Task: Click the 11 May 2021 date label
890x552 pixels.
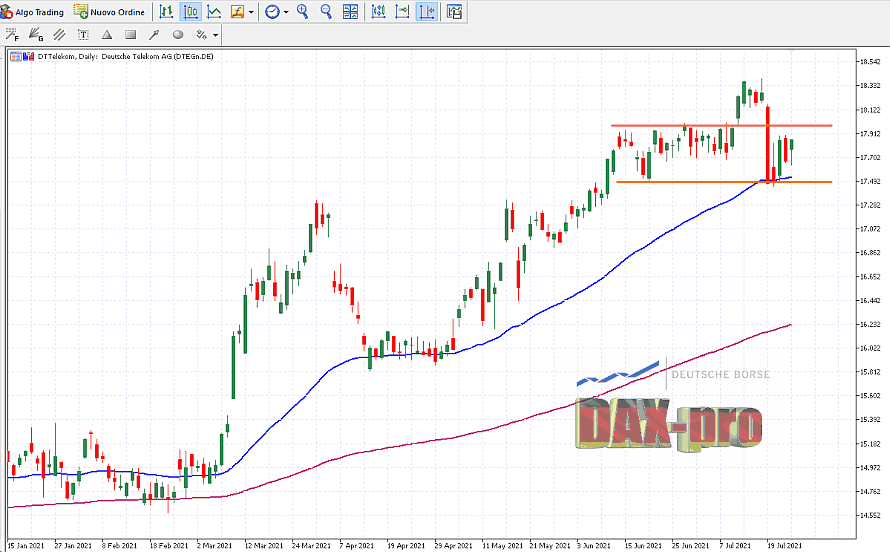Action: tap(501, 546)
